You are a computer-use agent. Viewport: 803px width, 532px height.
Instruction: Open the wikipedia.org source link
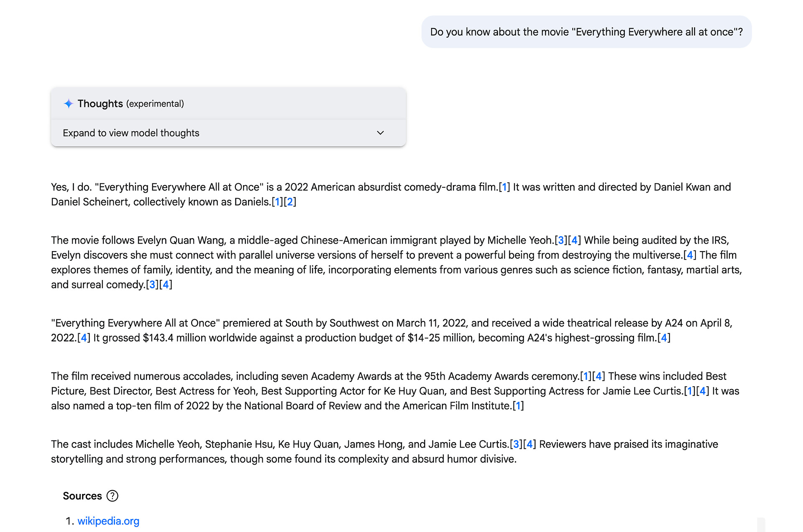(108, 521)
